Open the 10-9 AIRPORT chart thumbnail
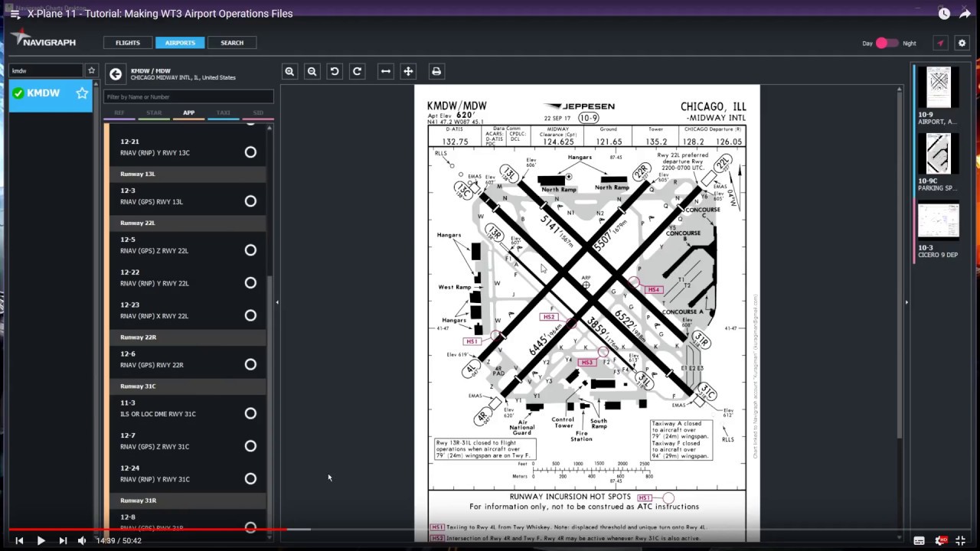The image size is (980, 551). [x=938, y=96]
